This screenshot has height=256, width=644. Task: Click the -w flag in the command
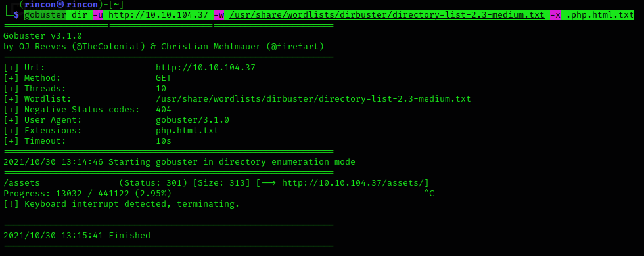(219, 15)
